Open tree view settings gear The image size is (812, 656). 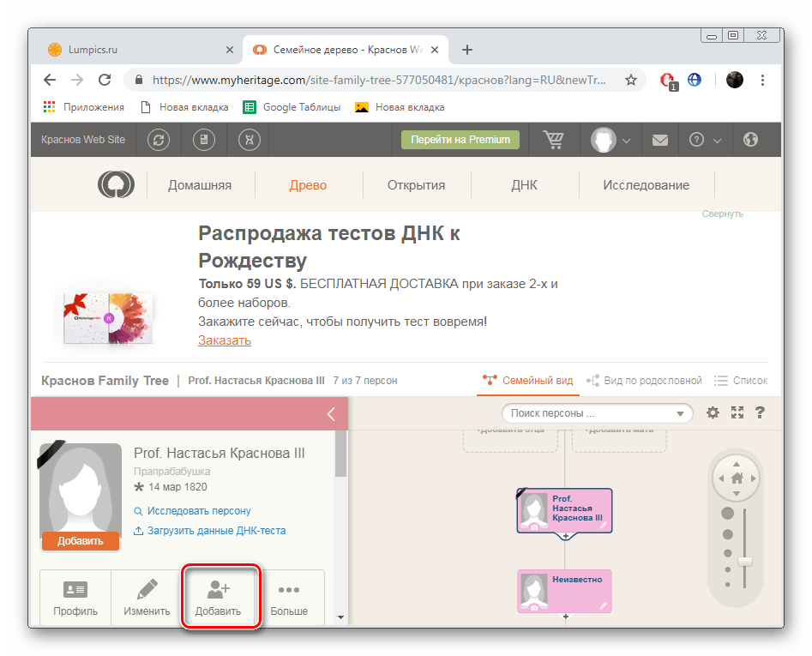(x=713, y=412)
